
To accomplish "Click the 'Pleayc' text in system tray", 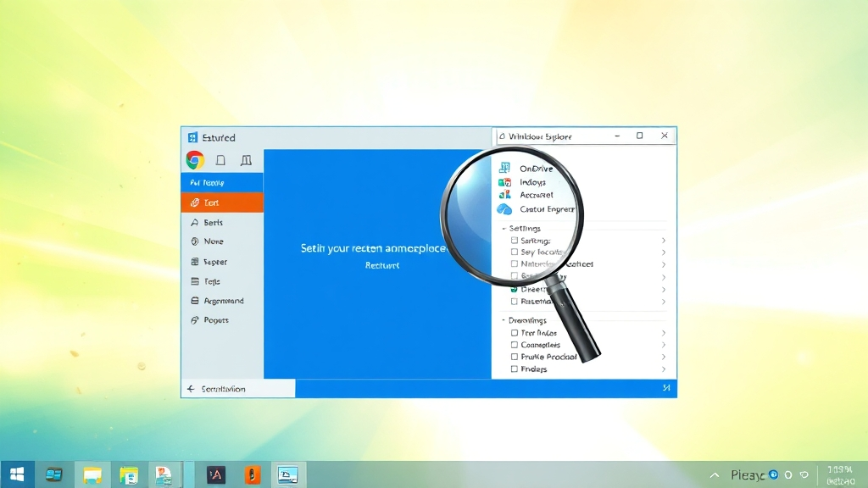I will tap(748, 474).
